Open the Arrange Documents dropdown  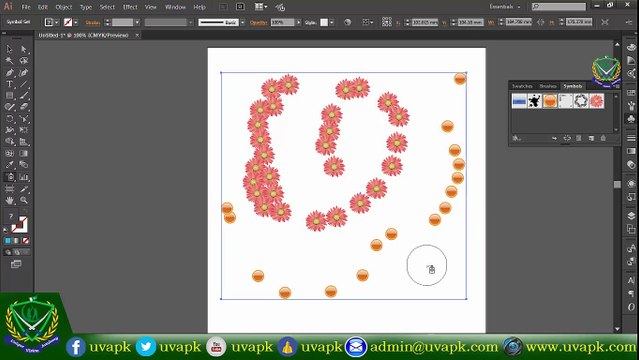pos(261,7)
